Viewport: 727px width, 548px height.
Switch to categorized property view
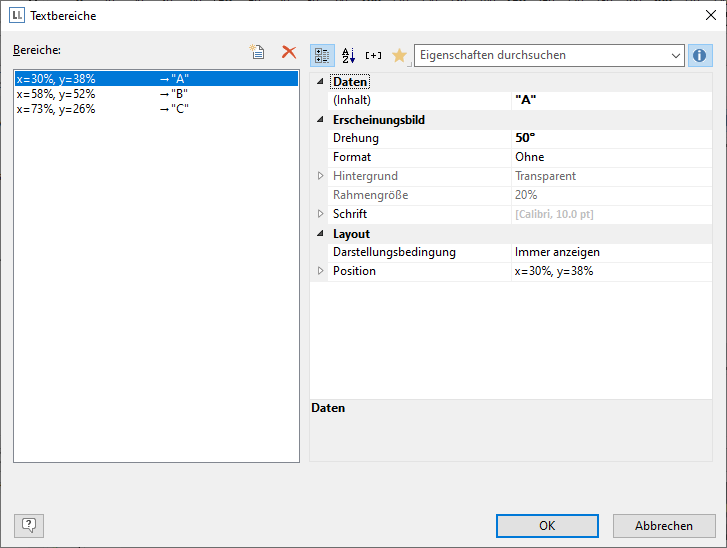click(323, 56)
